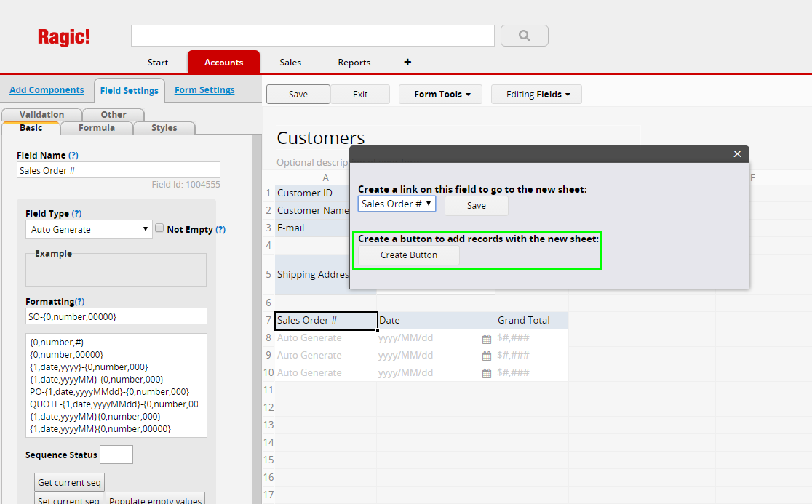This screenshot has width=812, height=504.
Task: Click calendar icon in row 10
Action: (487, 373)
